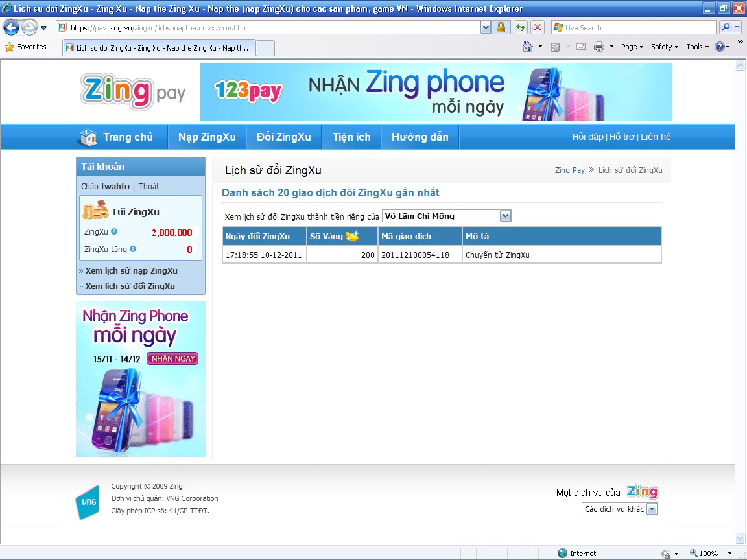Screen dimensions: 747x560
Task: Open the Đổi ZingXu menu item
Action: [x=283, y=137]
